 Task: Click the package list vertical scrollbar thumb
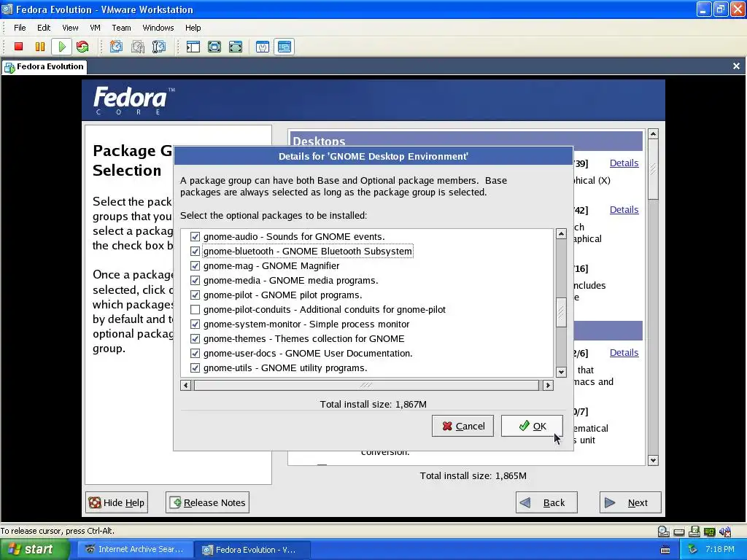click(561, 312)
